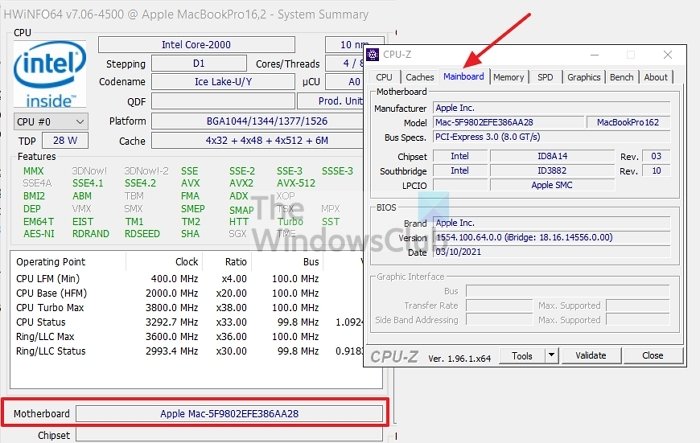Open the Caches tab
Screen dimensions: 700x443
tap(420, 77)
